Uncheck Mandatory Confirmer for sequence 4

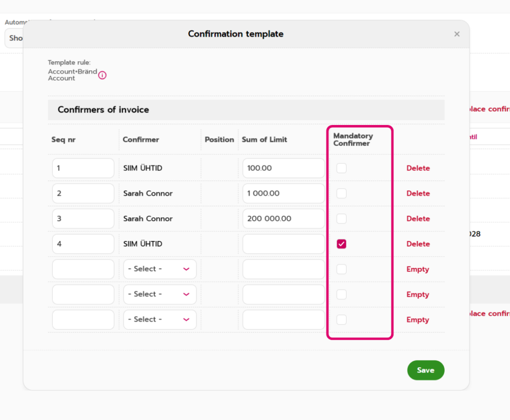coord(341,244)
